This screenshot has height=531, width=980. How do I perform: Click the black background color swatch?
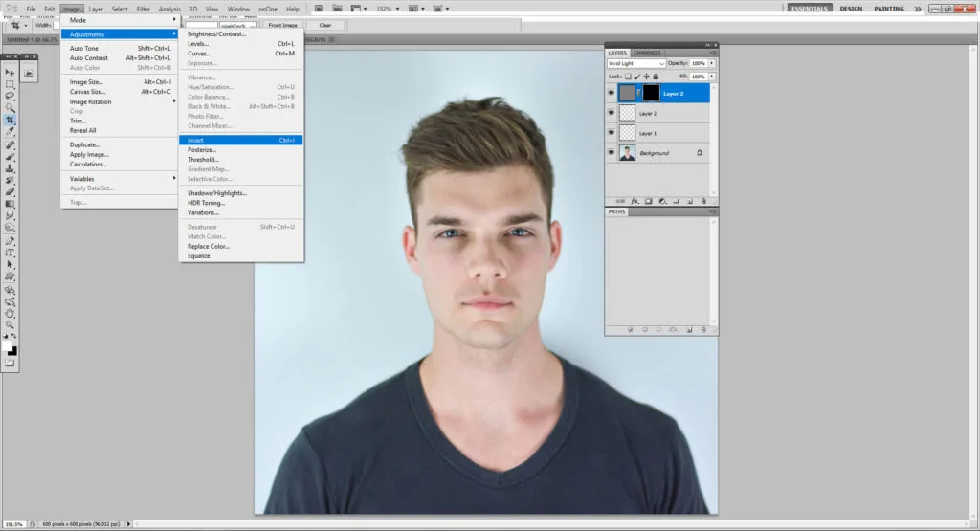(13, 352)
